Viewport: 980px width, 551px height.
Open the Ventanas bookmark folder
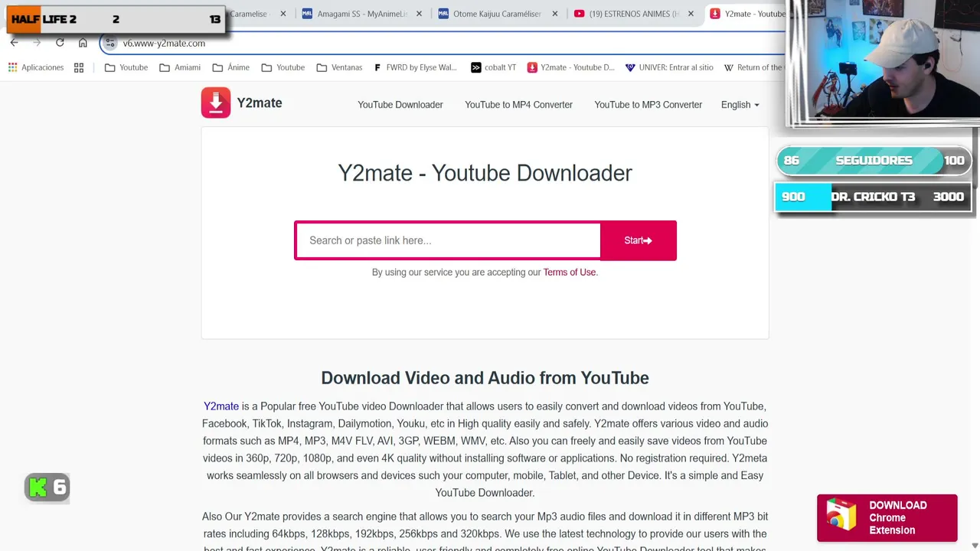[x=339, y=67]
